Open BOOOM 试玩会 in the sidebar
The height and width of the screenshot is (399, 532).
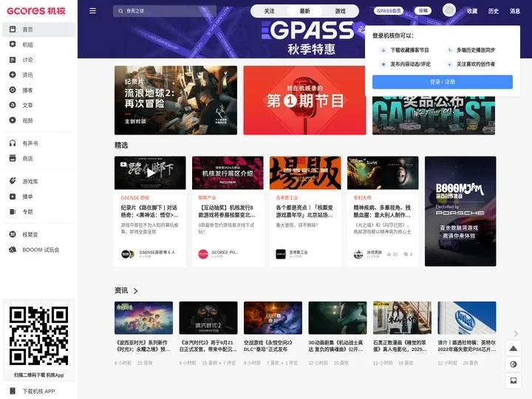coord(38,250)
